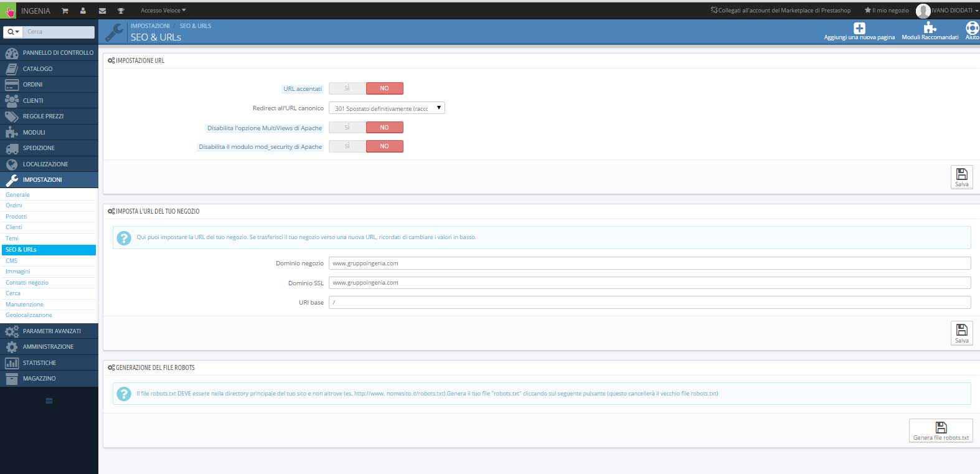Click the INGENIA shop name
This screenshot has height=474, width=980.
click(35, 11)
